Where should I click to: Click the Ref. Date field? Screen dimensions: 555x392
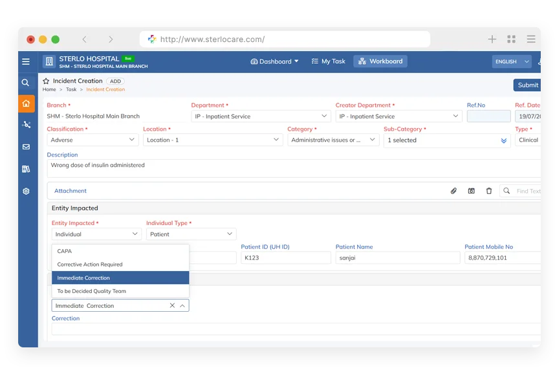coord(528,116)
